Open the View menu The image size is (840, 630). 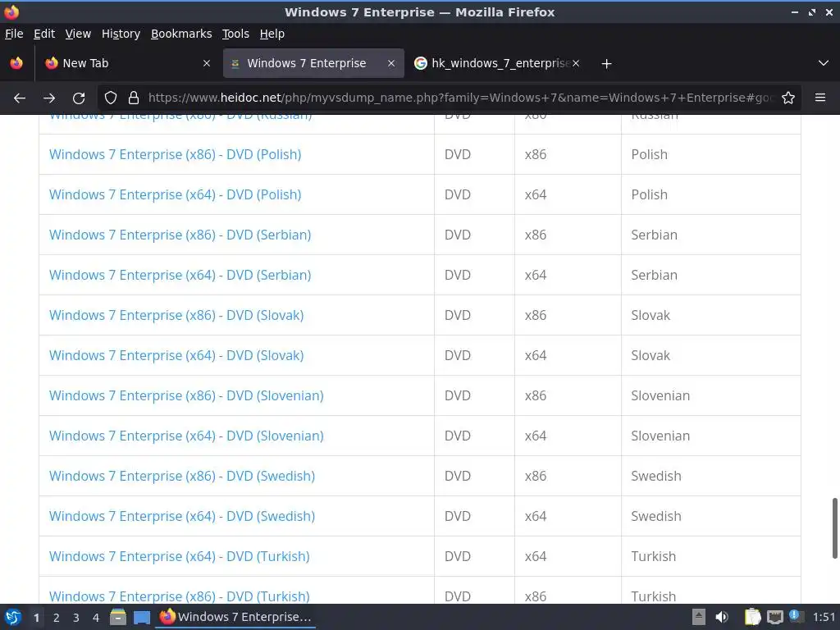click(78, 34)
